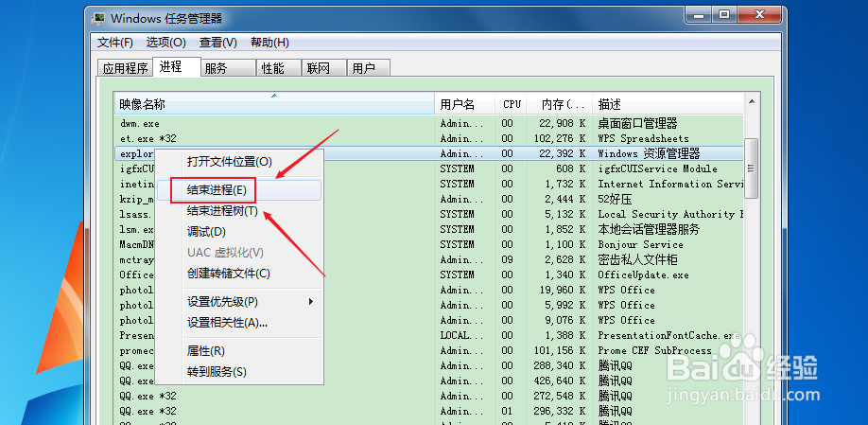Sort by 描述 column header
Screen dimensions: 868x425
tap(668, 103)
